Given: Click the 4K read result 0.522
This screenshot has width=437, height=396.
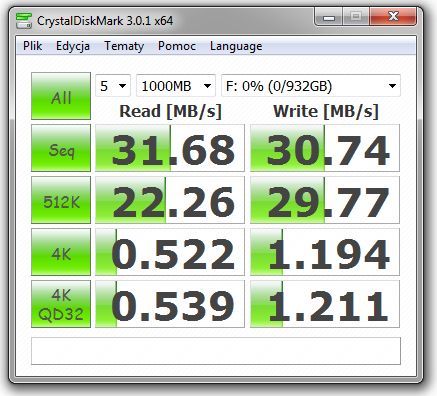Looking at the screenshot, I should (170, 252).
